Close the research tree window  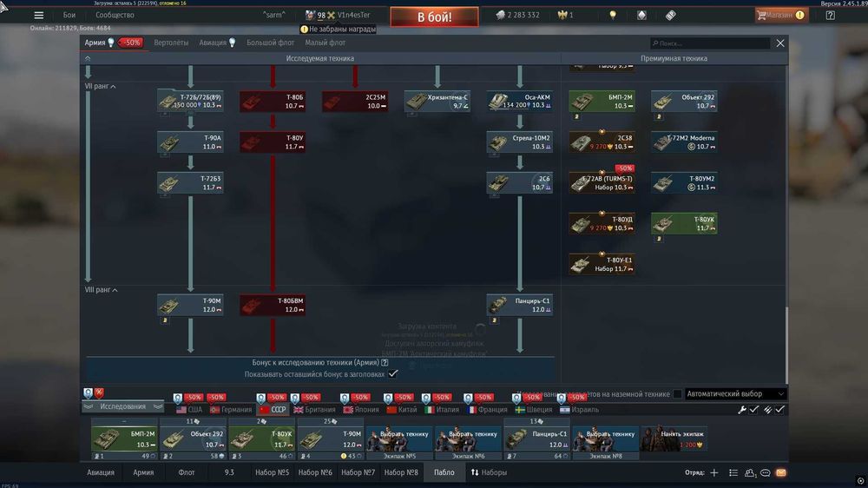(x=780, y=43)
